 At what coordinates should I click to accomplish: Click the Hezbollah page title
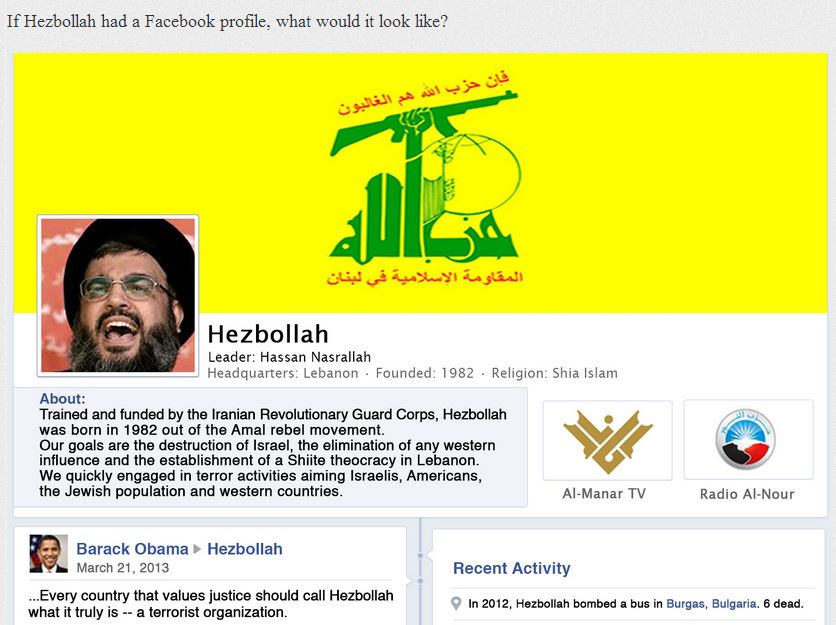[x=268, y=334]
